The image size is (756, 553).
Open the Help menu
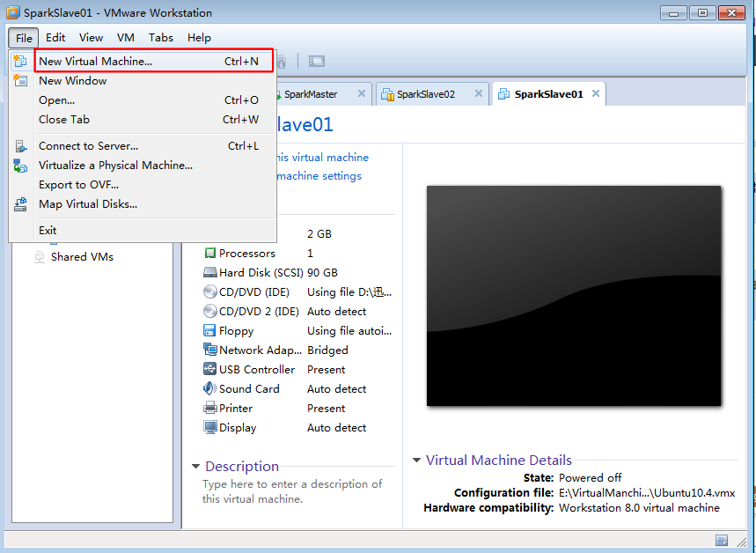click(199, 38)
